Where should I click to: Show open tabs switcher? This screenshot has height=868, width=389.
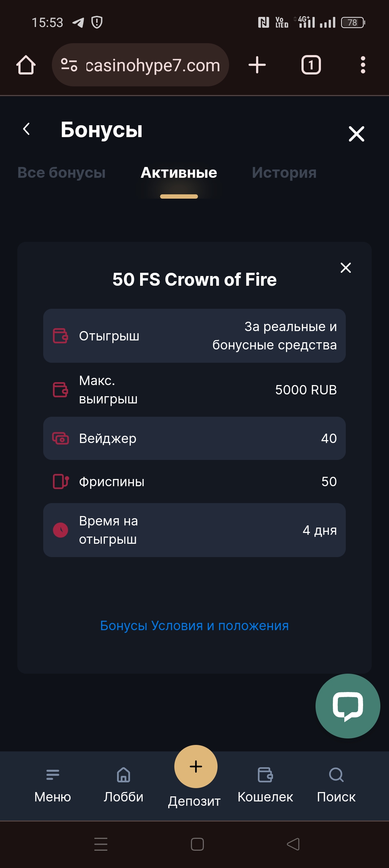[x=311, y=65]
